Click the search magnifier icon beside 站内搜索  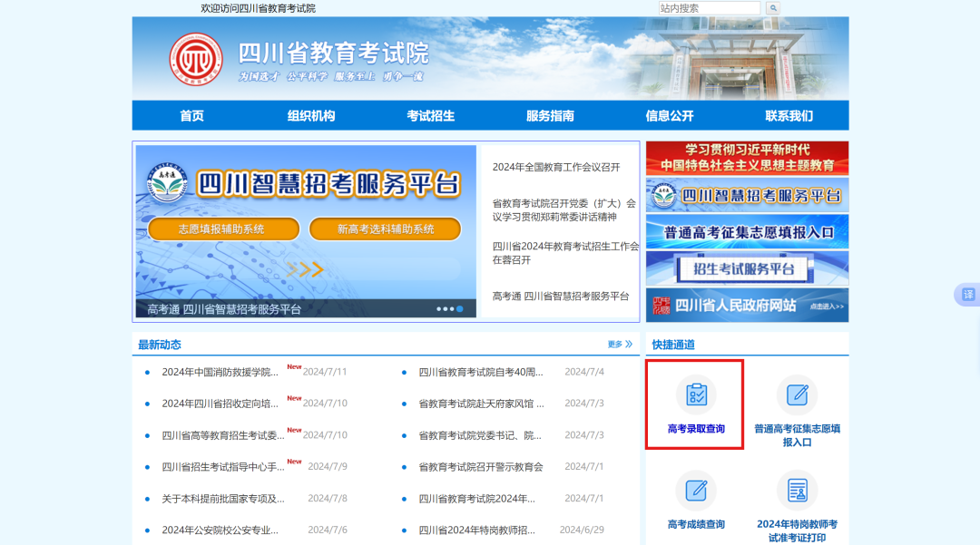772,7
